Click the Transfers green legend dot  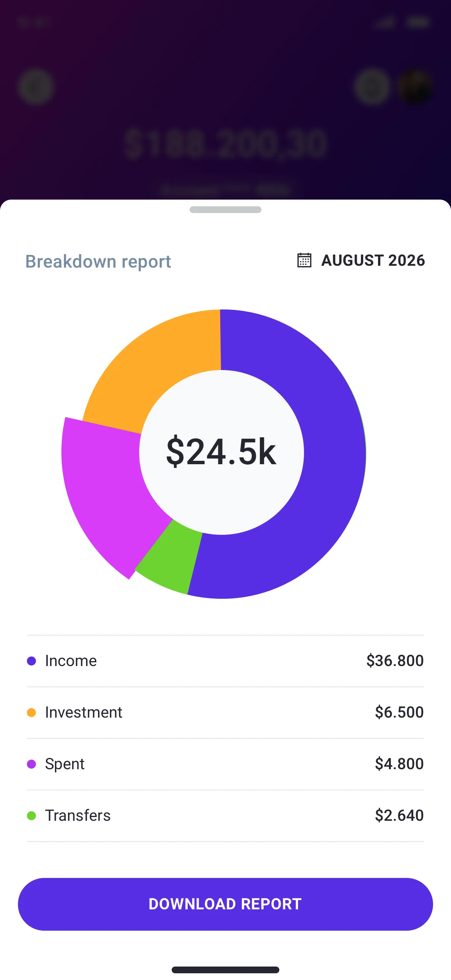32,815
